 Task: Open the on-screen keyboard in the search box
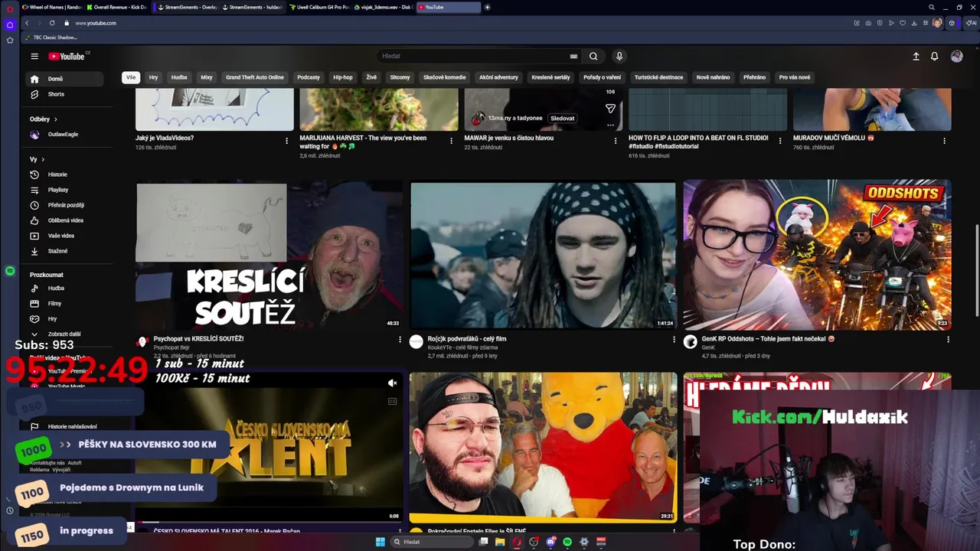pyautogui.click(x=573, y=56)
